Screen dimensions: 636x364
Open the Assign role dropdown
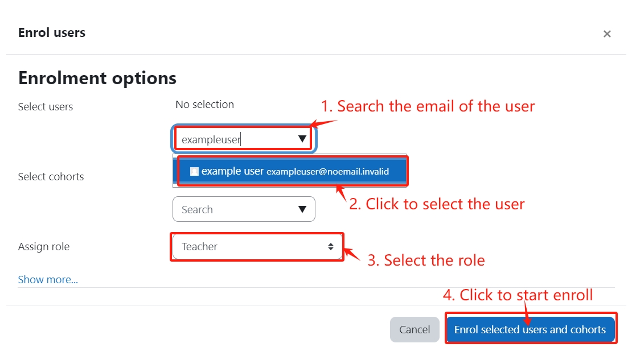coord(257,246)
